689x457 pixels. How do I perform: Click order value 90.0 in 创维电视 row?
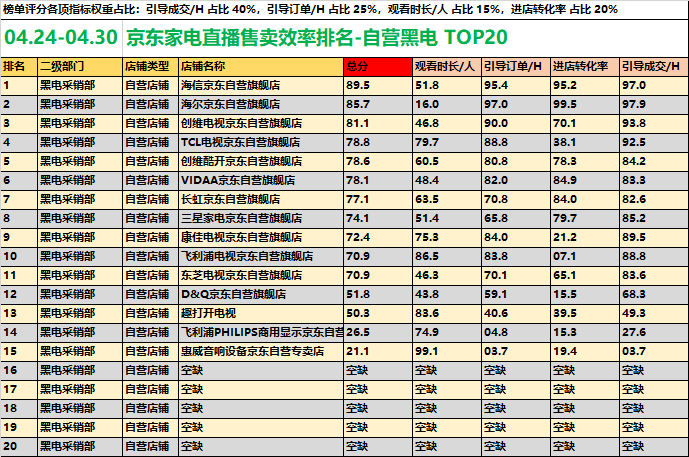[x=516, y=123]
